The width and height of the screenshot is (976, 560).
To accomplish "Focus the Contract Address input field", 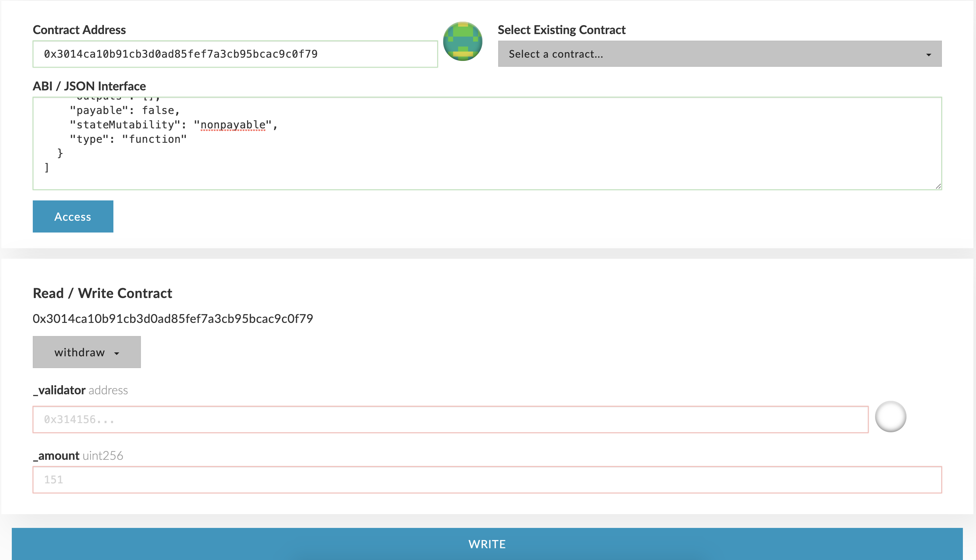I will coord(235,54).
